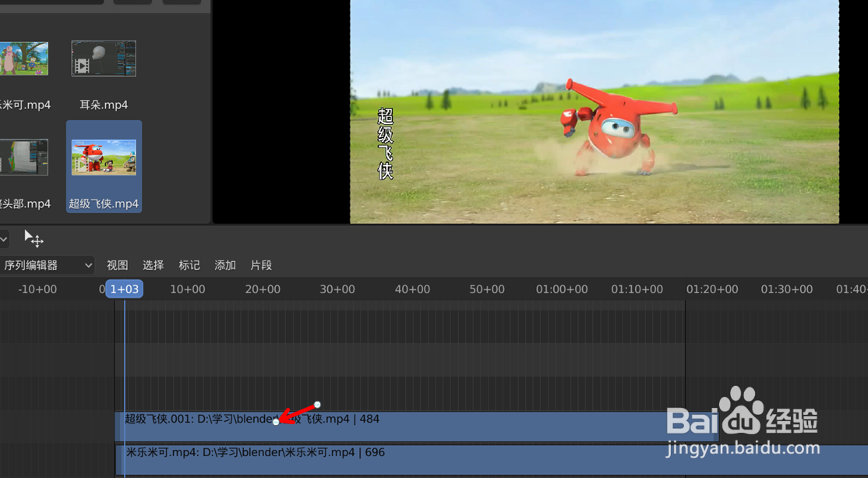The image size is (868, 478).
Task: Open the 标记 menu
Action: click(x=189, y=265)
